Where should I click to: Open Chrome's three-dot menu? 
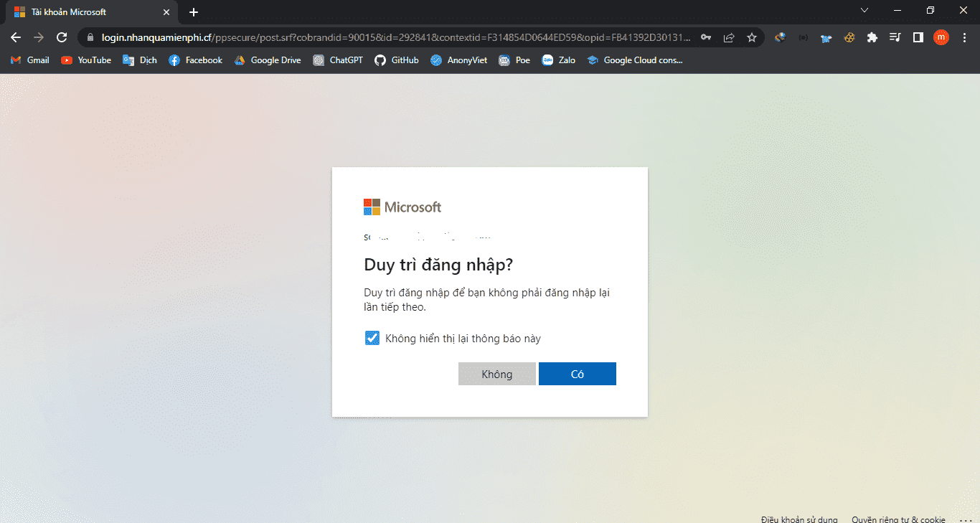click(963, 37)
